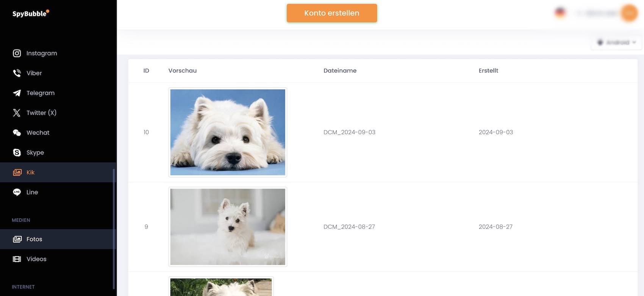Click created date 2024-09-03

[496, 132]
